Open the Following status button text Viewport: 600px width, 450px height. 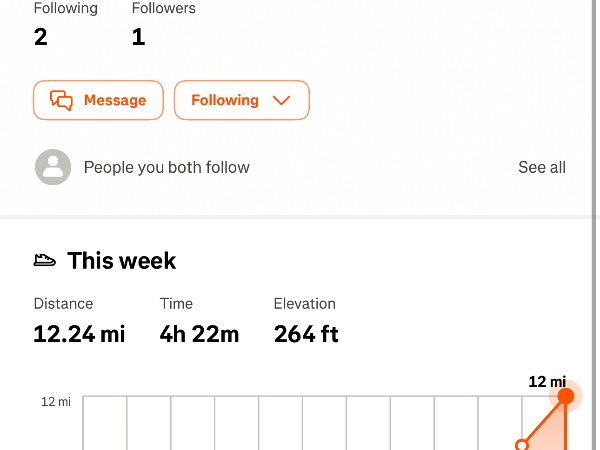coord(224,100)
